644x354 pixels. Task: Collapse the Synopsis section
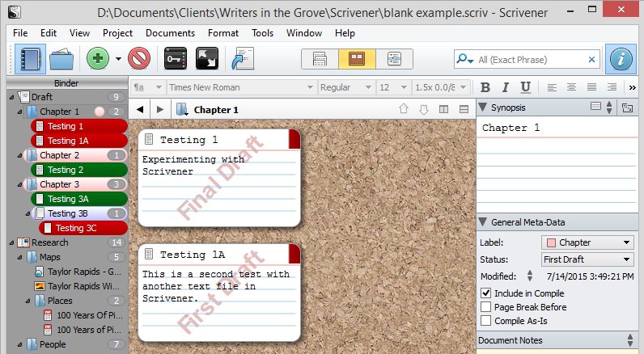coord(483,107)
